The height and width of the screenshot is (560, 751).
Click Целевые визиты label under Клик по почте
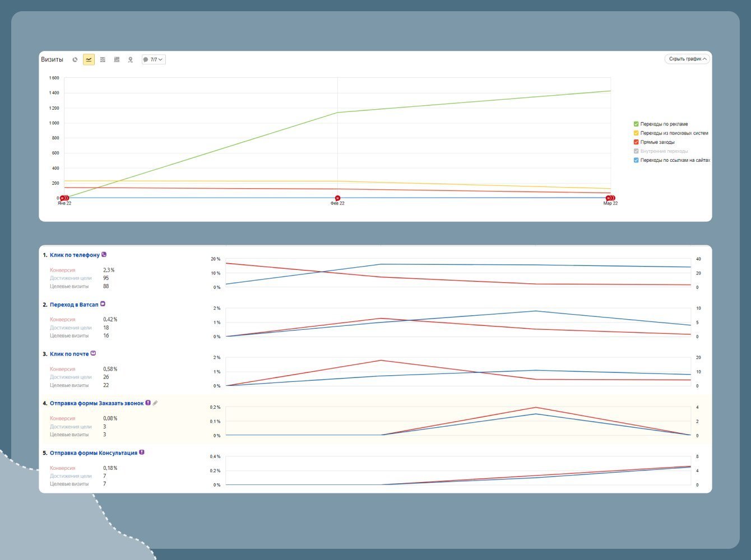[x=69, y=385]
